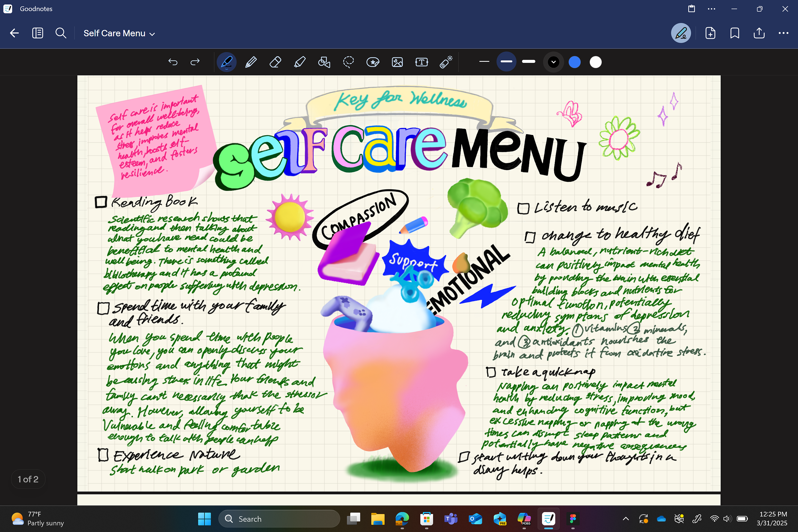This screenshot has height=532, width=798.
Task: Select the Lasso selection tool
Action: pos(349,62)
